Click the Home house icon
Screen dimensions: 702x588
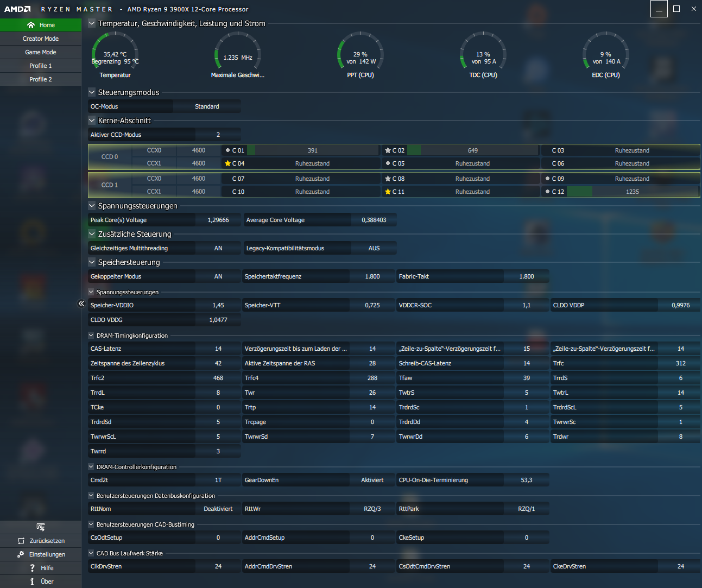click(31, 25)
